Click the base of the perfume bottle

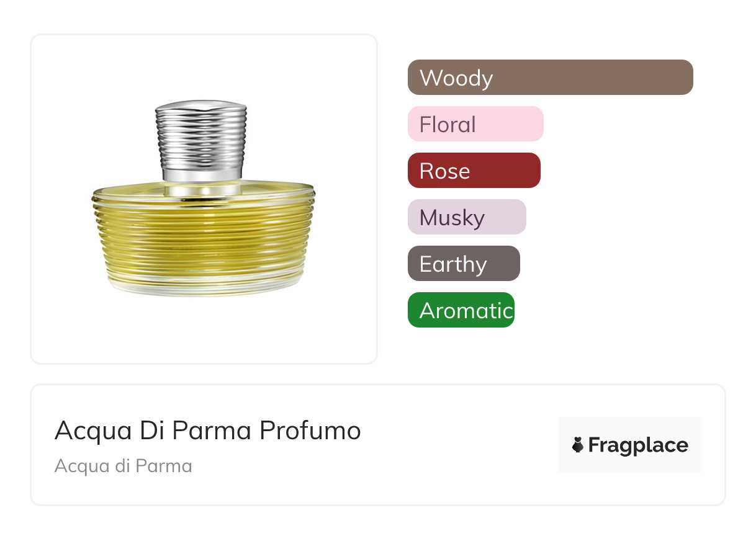point(204,287)
